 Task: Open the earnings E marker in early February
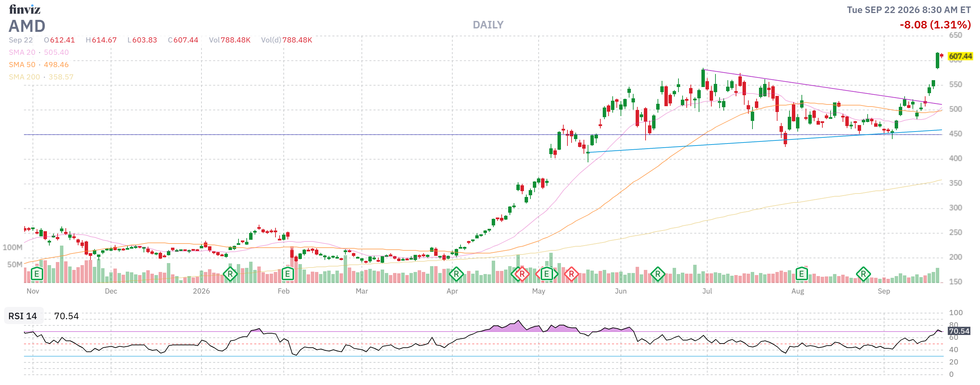tap(287, 274)
